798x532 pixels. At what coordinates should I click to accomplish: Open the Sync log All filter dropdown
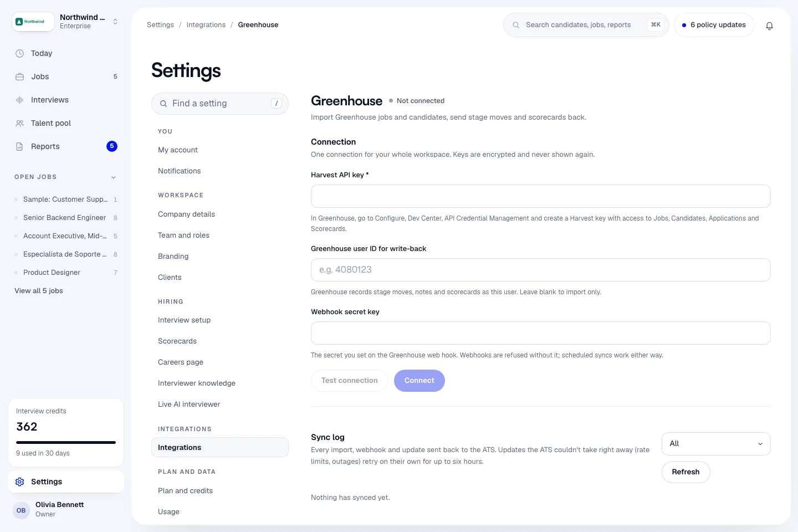click(x=716, y=444)
